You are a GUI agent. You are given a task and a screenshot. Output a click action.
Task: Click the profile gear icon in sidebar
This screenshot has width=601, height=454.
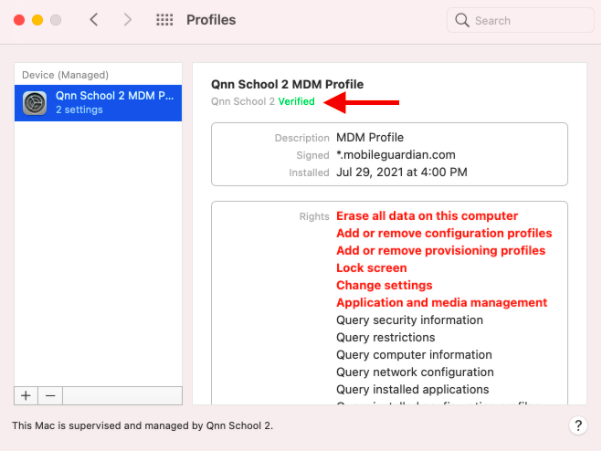click(35, 103)
